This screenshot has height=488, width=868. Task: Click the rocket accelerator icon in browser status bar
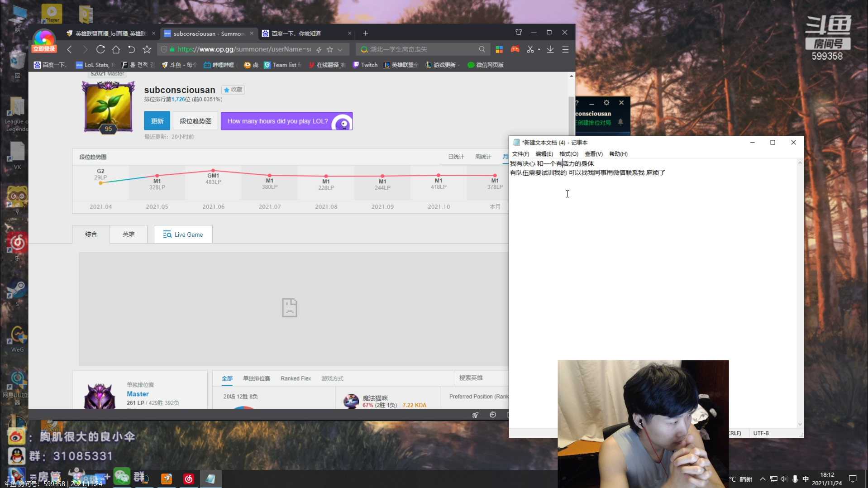475,415
